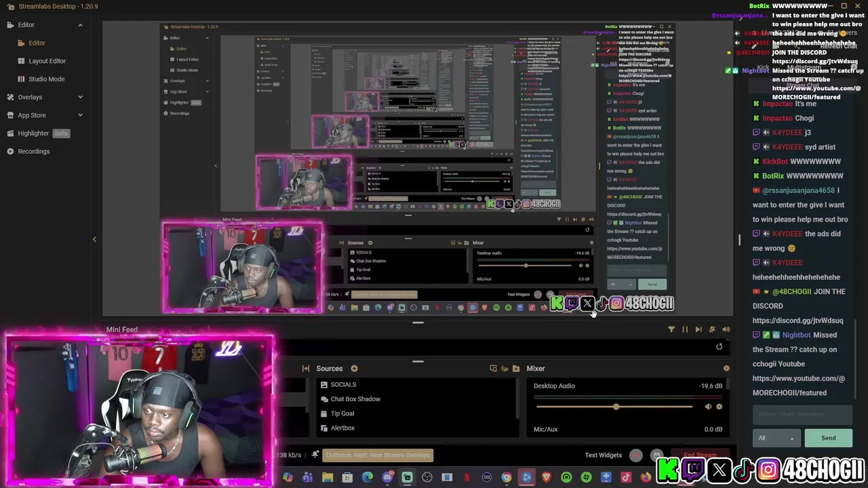The image size is (868, 488).
Task: Open OBS Studio from the taskbar
Action: click(x=427, y=477)
